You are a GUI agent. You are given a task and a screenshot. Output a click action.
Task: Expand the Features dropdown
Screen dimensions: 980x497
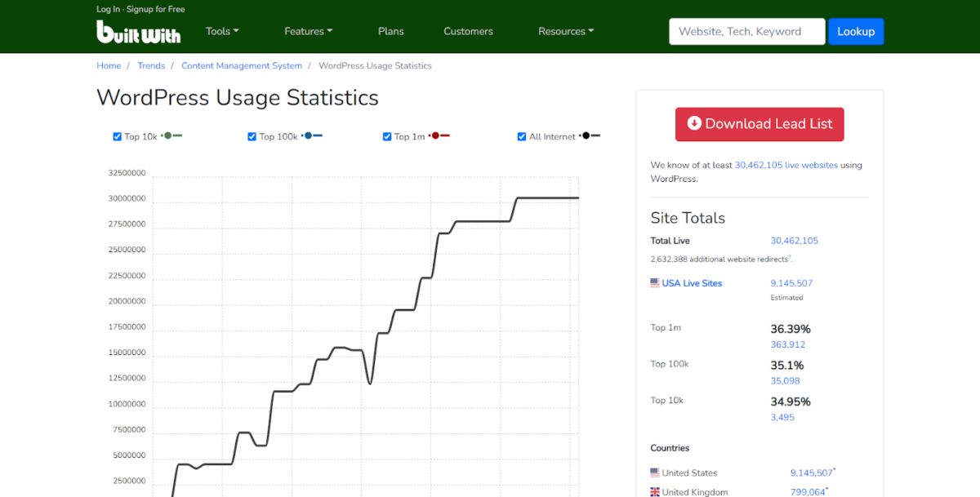click(308, 31)
